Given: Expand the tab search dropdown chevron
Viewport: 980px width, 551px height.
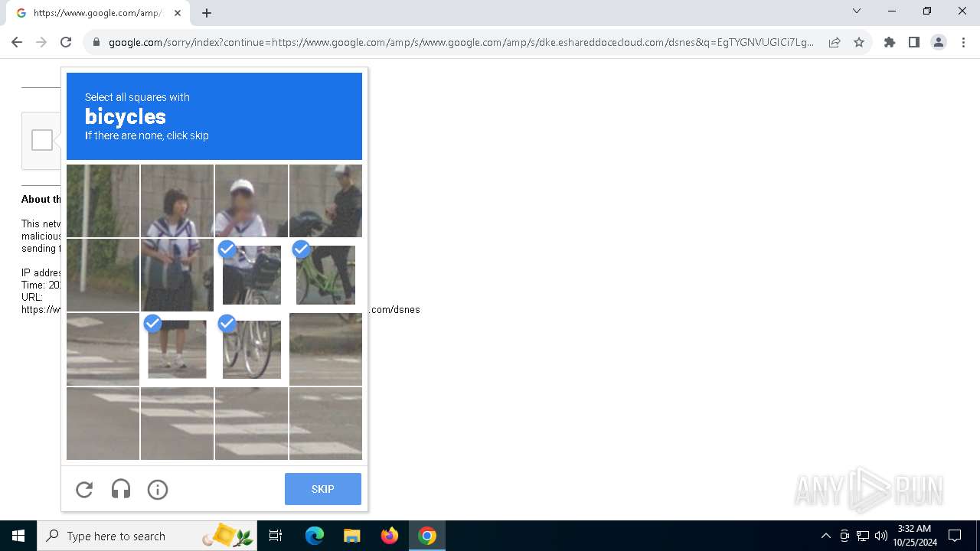Looking at the screenshot, I should pos(857,11).
